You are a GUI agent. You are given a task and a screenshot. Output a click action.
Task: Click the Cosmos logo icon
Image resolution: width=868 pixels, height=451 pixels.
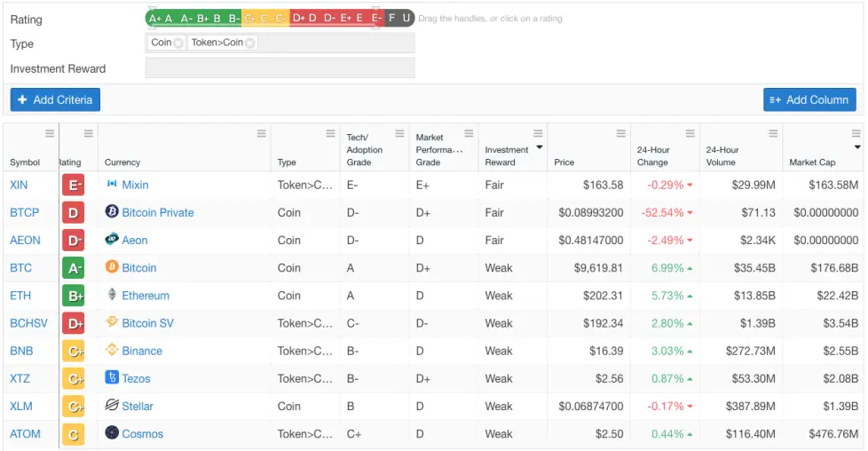point(112,432)
